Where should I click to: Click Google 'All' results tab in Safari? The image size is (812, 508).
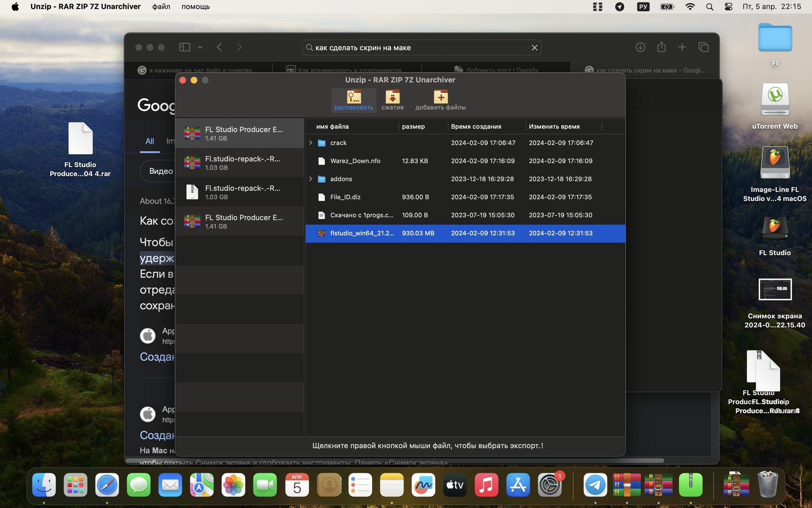pyautogui.click(x=149, y=141)
